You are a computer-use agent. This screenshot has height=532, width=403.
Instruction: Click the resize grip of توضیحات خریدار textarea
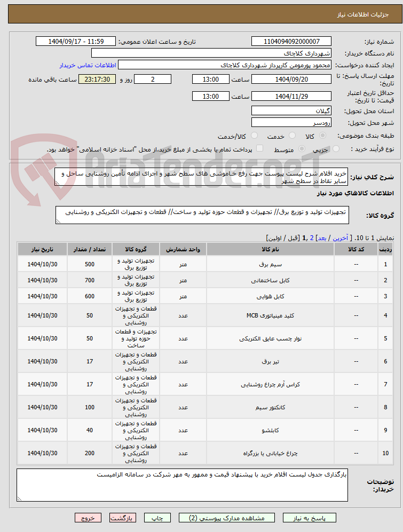point(19,499)
